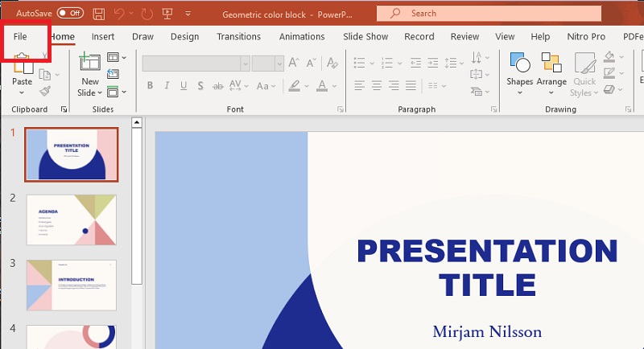
Task: Open Change Case menu
Action: 266,86
